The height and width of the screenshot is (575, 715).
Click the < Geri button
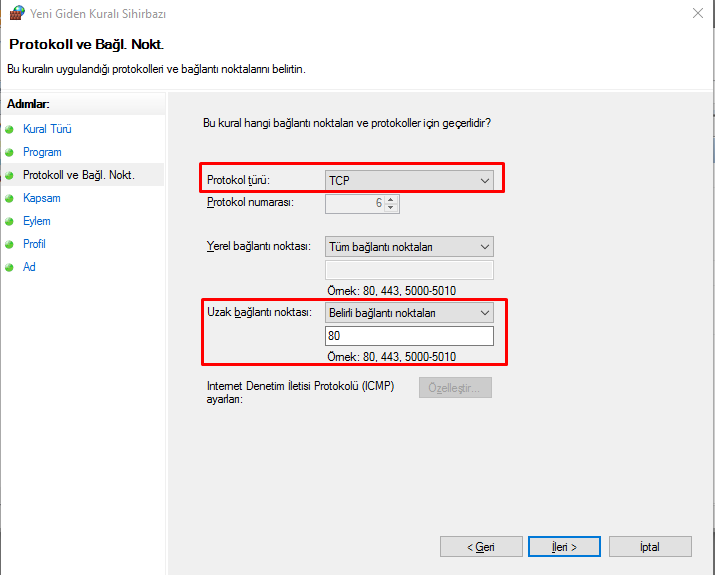pyautogui.click(x=481, y=547)
